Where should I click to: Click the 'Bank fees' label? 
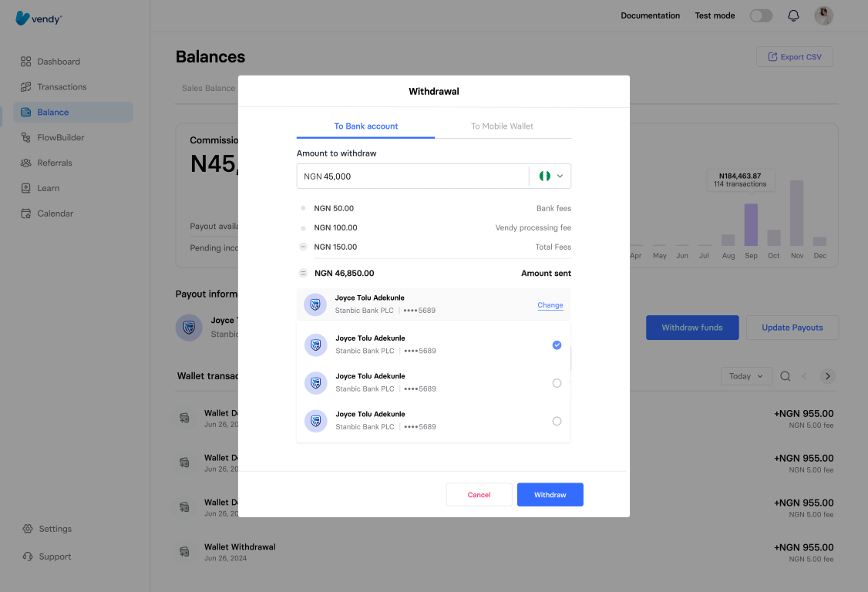tap(553, 208)
